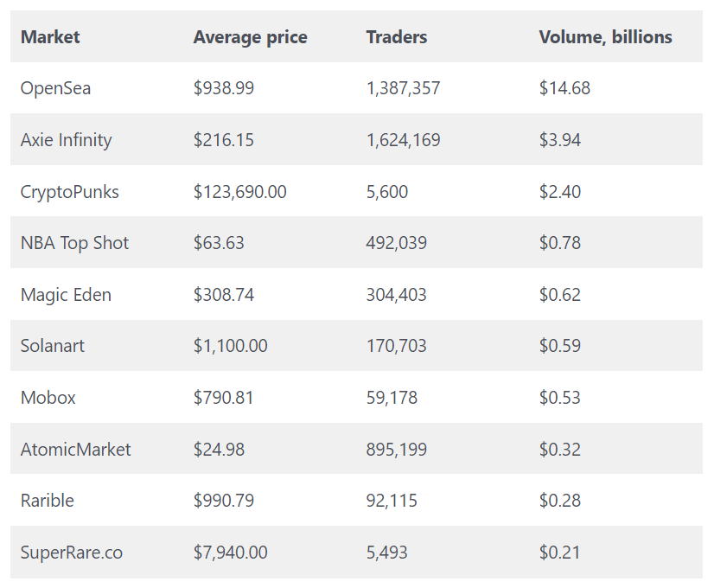Click the AtomicMarket row label

[x=76, y=450]
